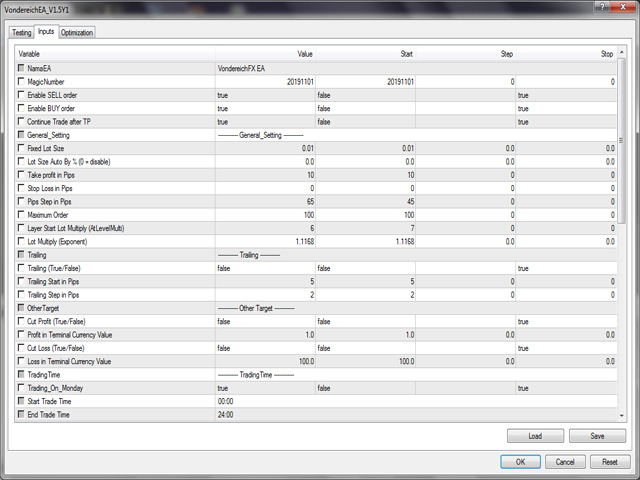Tick the Lot Multiply (Exponent) checkbox

(21, 241)
